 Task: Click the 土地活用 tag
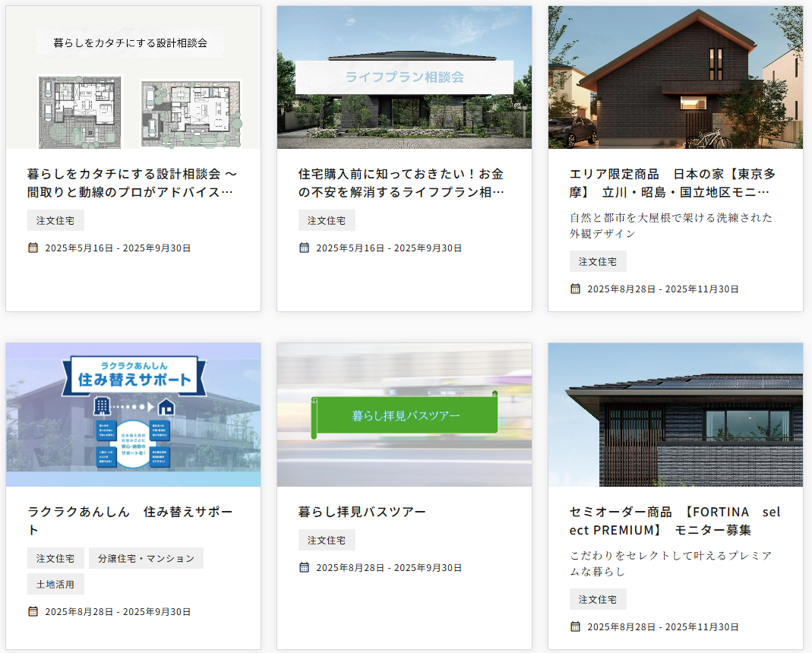coord(55,584)
